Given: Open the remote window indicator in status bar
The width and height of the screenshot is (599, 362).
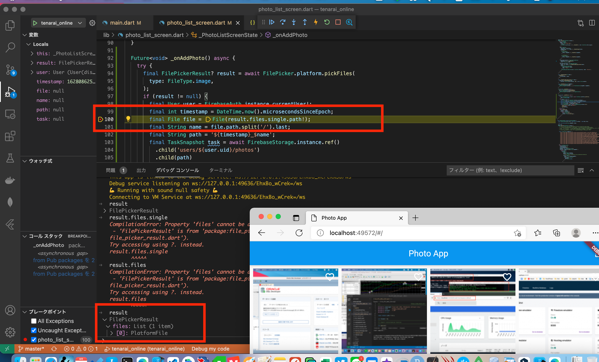Looking at the screenshot, I should [x=7, y=349].
